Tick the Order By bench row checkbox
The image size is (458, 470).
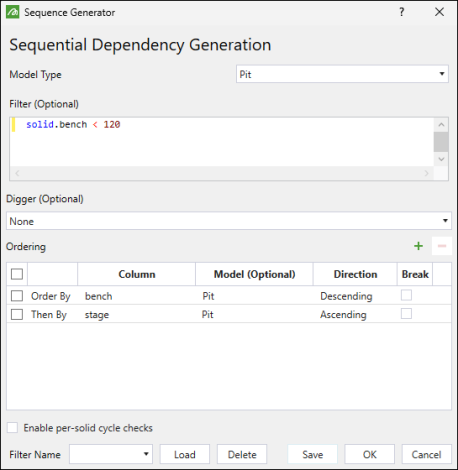pos(17,296)
